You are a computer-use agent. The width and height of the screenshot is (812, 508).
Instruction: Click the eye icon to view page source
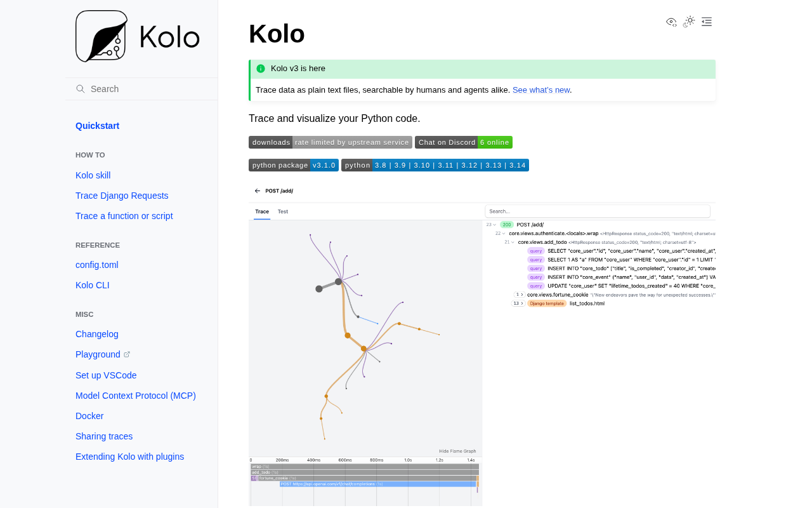[671, 22]
